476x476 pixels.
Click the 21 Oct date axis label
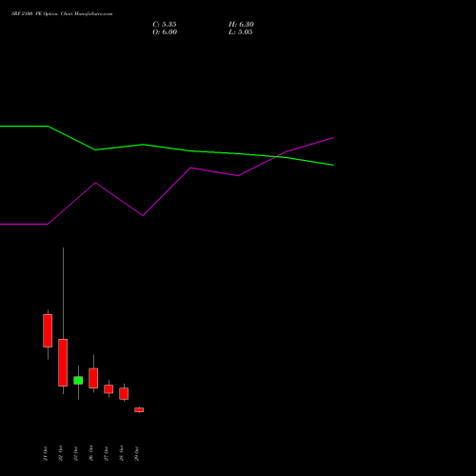tap(46, 453)
